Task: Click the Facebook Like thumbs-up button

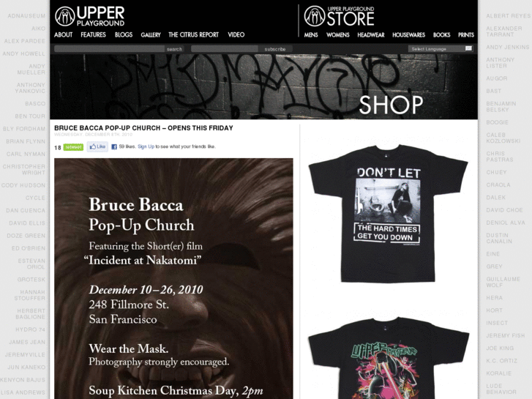Action: coord(97,146)
